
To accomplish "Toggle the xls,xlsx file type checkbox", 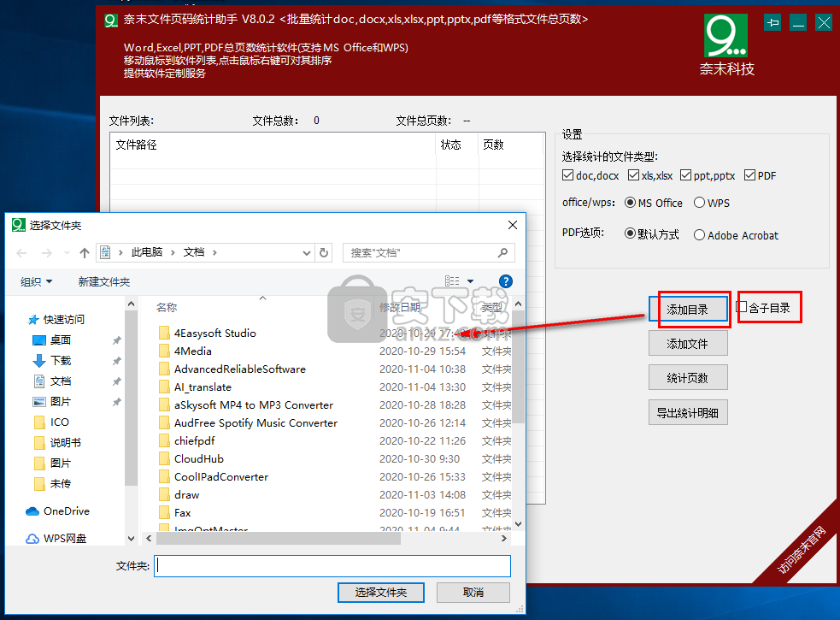I will point(634,175).
